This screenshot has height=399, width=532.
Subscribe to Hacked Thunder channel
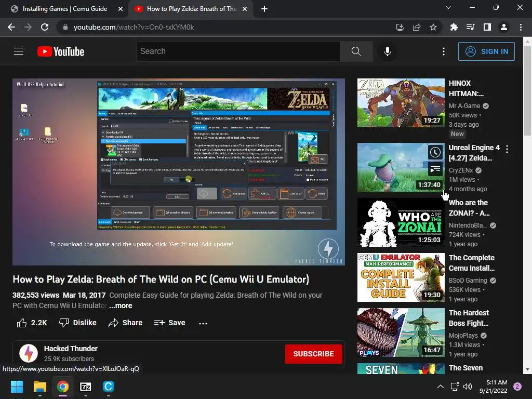pyautogui.click(x=313, y=354)
